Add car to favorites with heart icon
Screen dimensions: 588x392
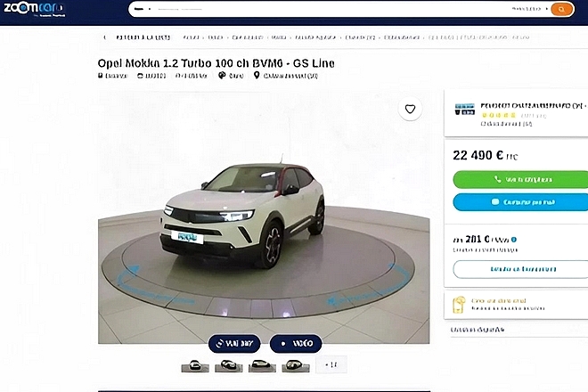click(410, 110)
